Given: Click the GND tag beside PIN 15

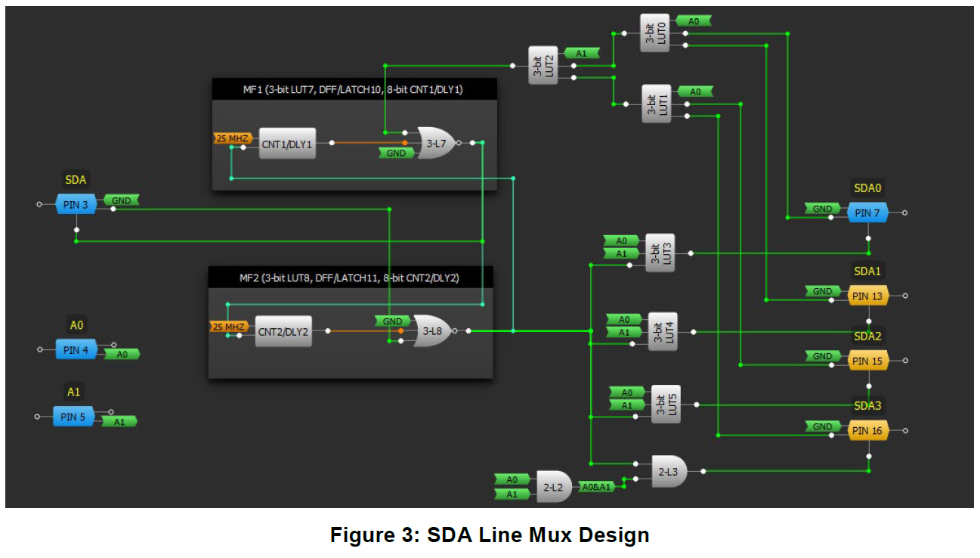Looking at the screenshot, I should [823, 356].
